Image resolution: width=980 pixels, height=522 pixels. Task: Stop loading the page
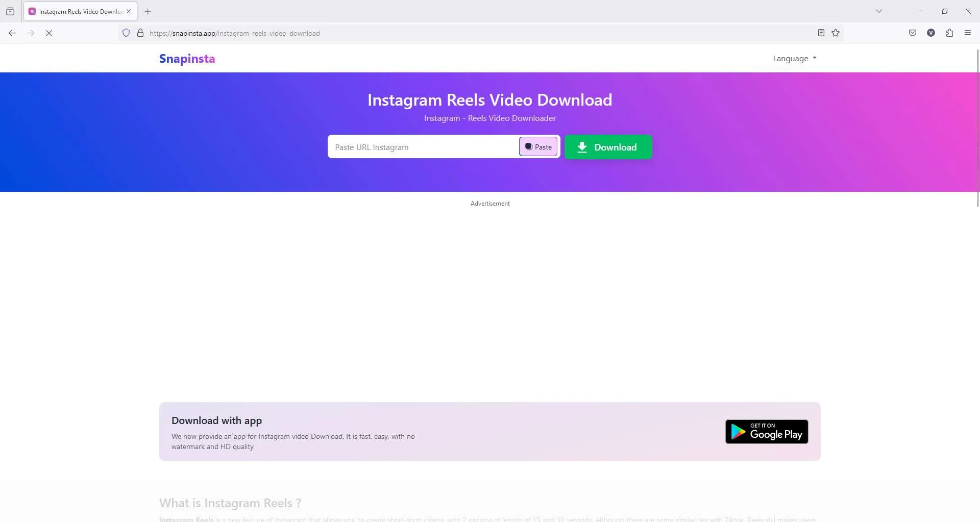point(49,33)
